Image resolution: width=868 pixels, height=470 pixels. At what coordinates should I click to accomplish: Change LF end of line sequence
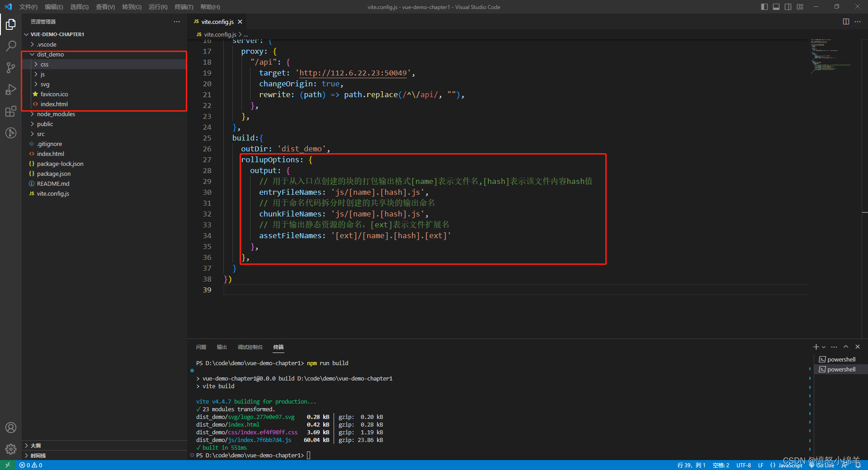(x=761, y=465)
